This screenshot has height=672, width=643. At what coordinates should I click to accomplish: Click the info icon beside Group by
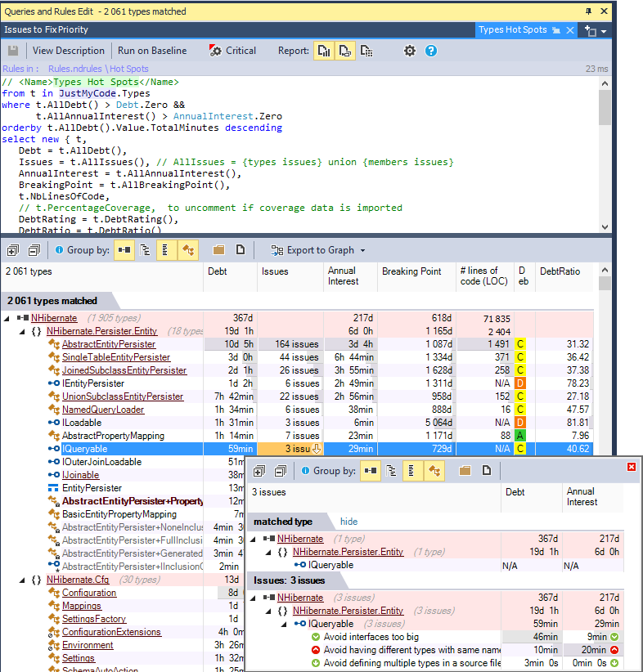[59, 250]
